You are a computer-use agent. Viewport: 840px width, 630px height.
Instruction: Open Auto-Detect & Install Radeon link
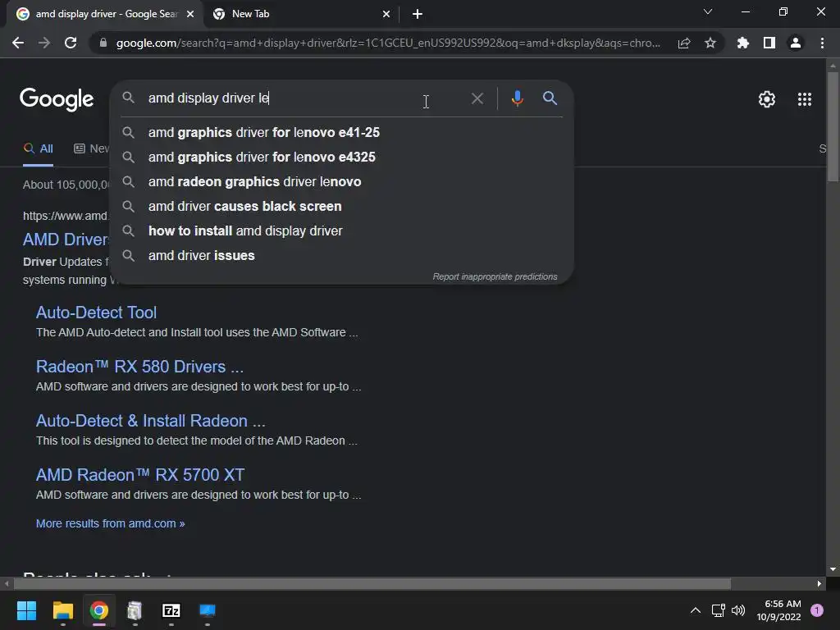[151, 421]
